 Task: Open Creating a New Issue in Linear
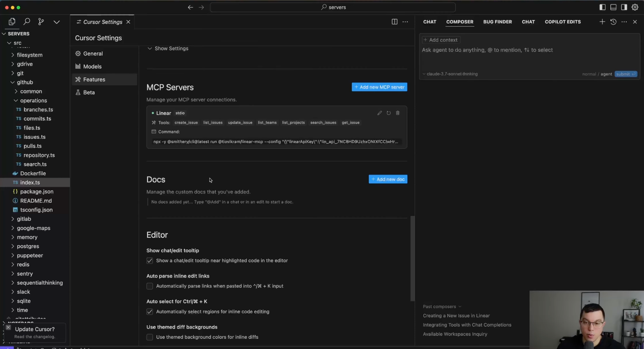456,316
